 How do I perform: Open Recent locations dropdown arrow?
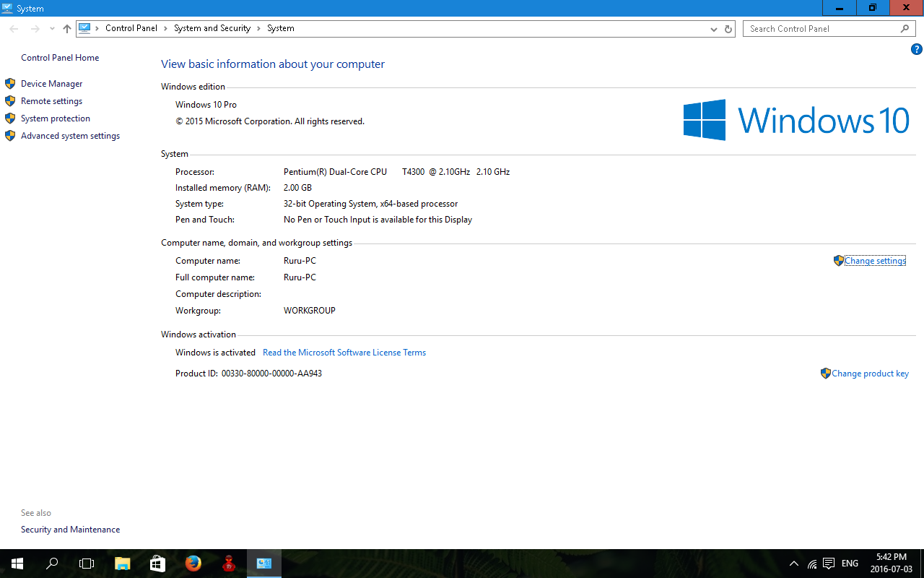pos(52,29)
